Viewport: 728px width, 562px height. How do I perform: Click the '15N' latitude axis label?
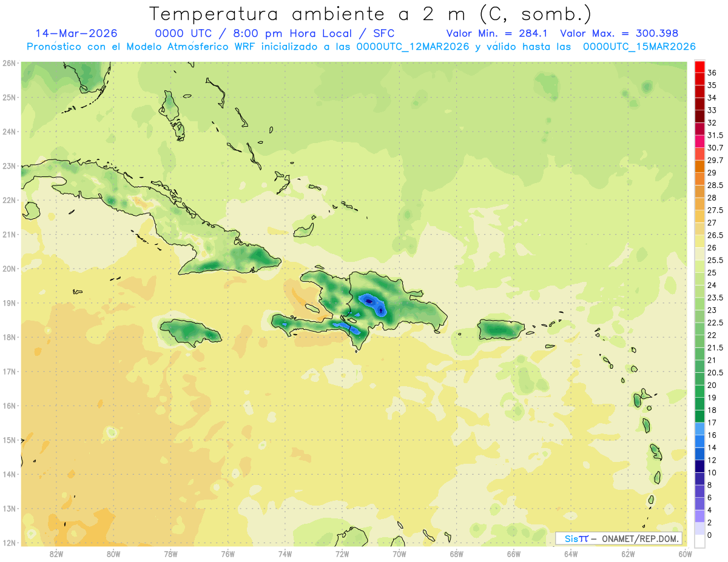[9, 440]
